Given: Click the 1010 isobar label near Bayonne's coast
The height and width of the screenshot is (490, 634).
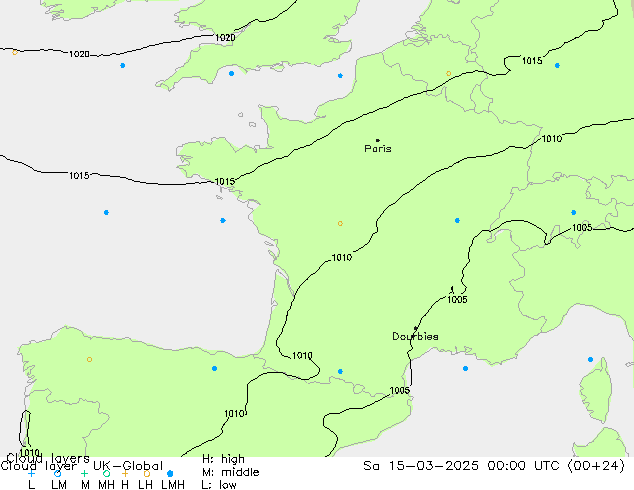Looking at the screenshot, I should (302, 355).
